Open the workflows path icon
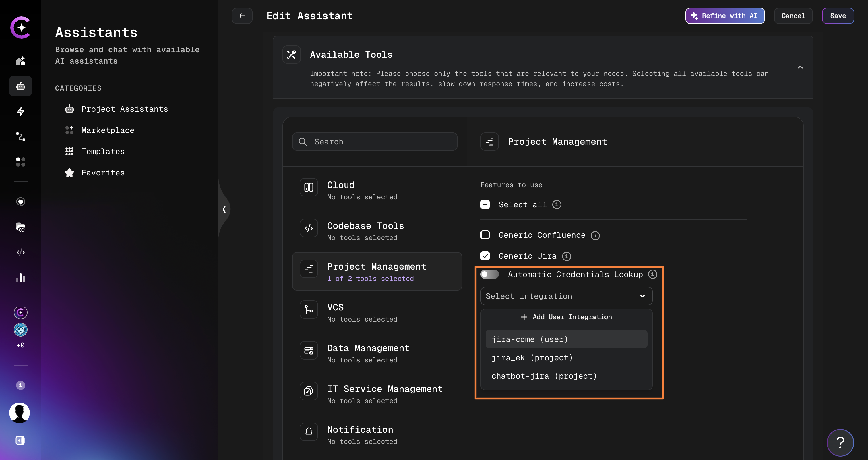Viewport: 868px width, 460px height. (x=21, y=136)
